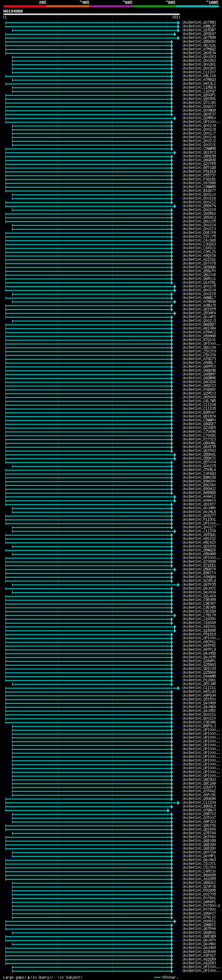Viewport: 222px width, 980px height.
Task: Select the UniRef100_A7M6Q2 label
Action: [x=199, y=49]
